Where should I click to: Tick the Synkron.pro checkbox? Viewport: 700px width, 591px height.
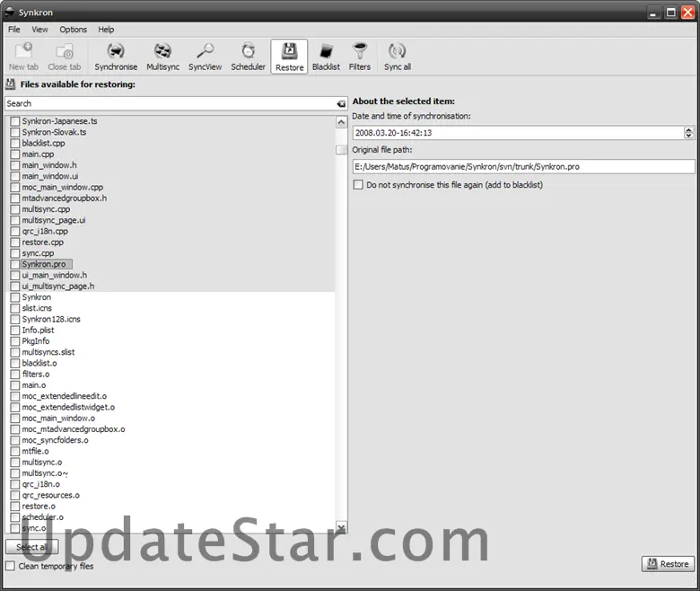(15, 264)
